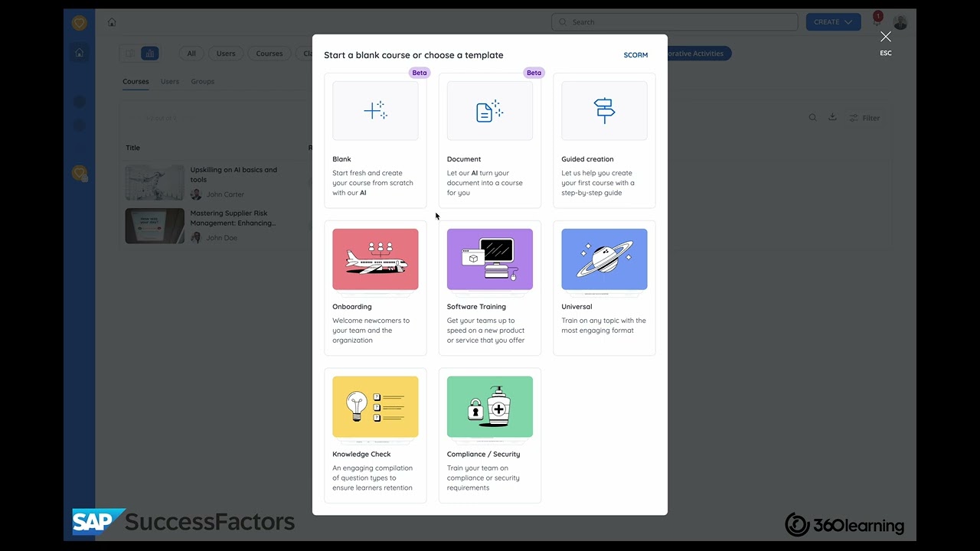This screenshot has width=980, height=551.
Task: Click the Beta badge on Document card
Action: pos(534,73)
